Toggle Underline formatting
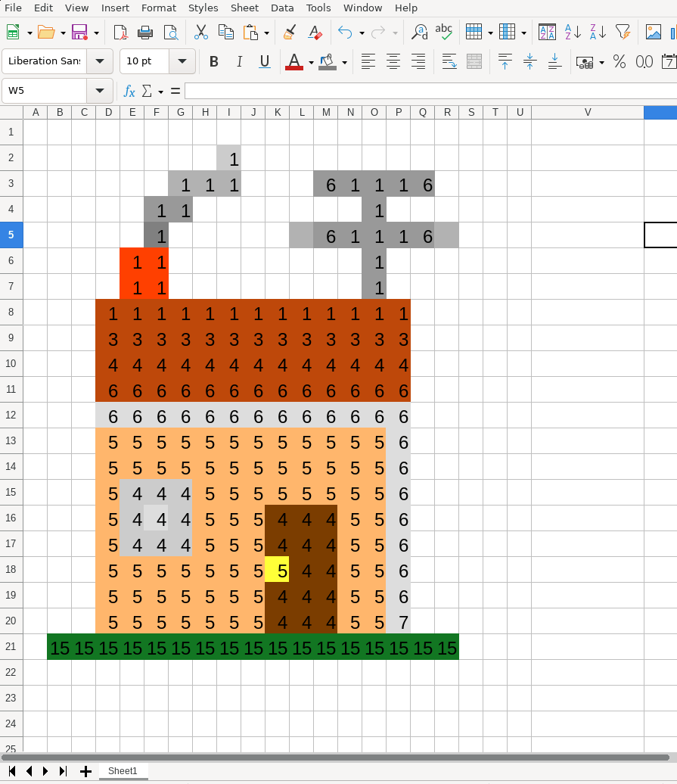Screen dimensions: 677x784 click(264, 61)
